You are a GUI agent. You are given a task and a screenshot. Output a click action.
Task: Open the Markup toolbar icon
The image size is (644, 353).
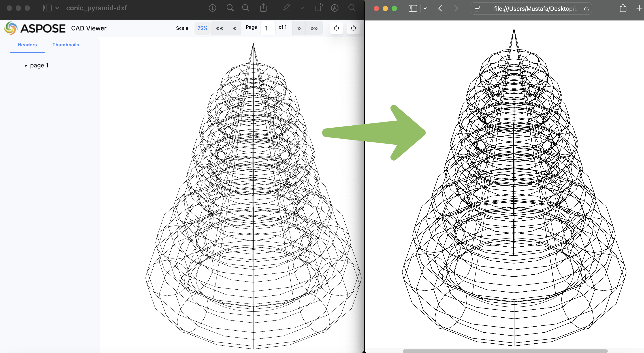coord(335,8)
